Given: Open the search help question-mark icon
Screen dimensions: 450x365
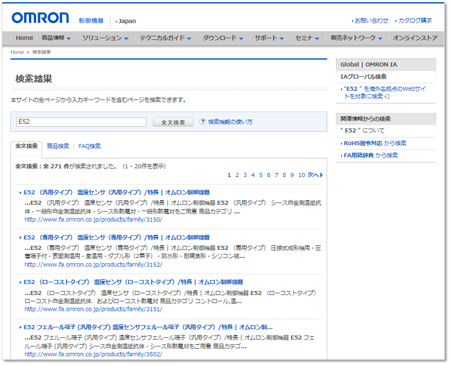Looking at the screenshot, I should pyautogui.click(x=202, y=121).
